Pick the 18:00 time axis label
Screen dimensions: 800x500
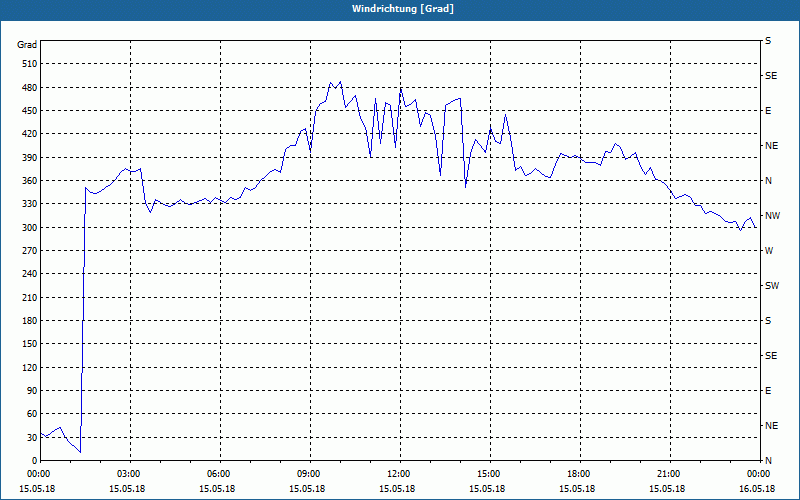[x=577, y=473]
